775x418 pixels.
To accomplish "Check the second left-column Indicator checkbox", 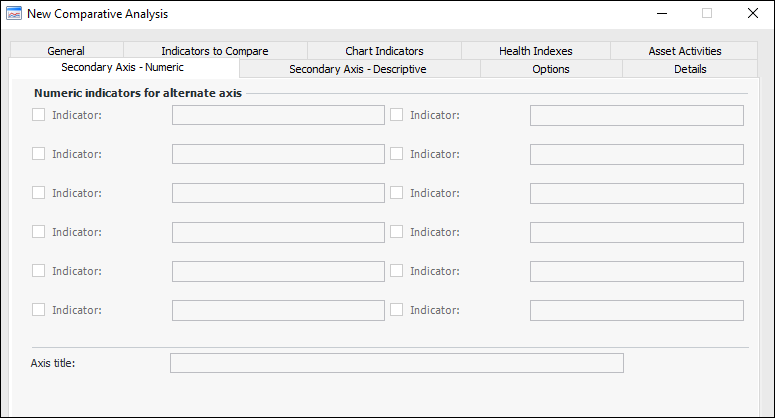I will [39, 154].
